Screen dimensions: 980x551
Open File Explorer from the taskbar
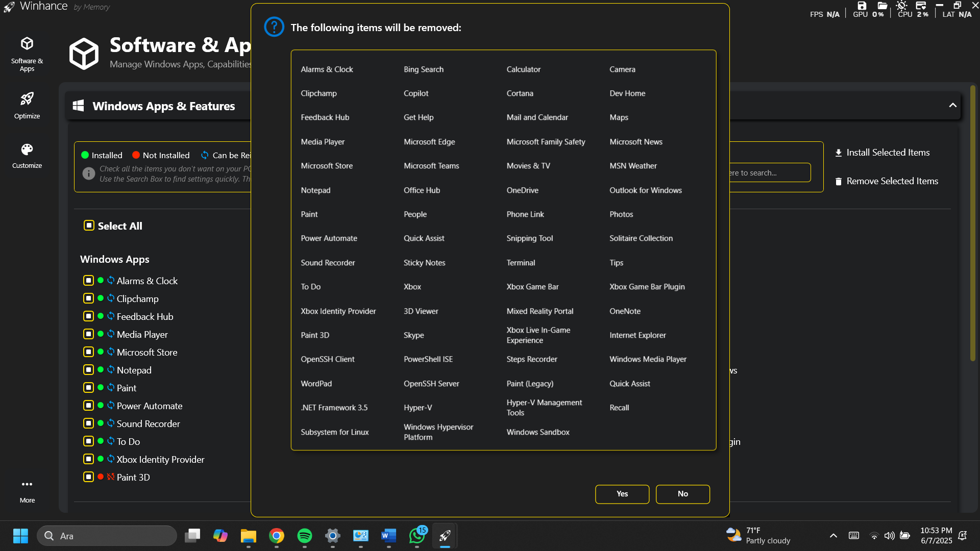(249, 536)
